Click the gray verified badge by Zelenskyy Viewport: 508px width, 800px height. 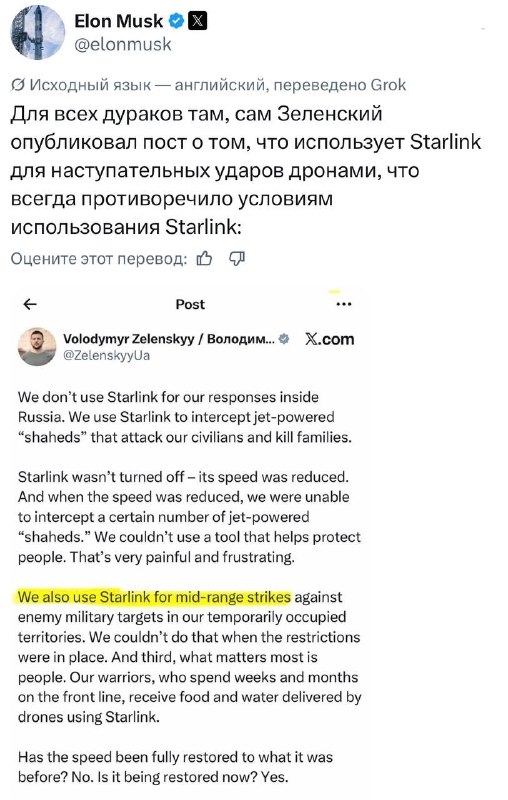pyautogui.click(x=285, y=338)
